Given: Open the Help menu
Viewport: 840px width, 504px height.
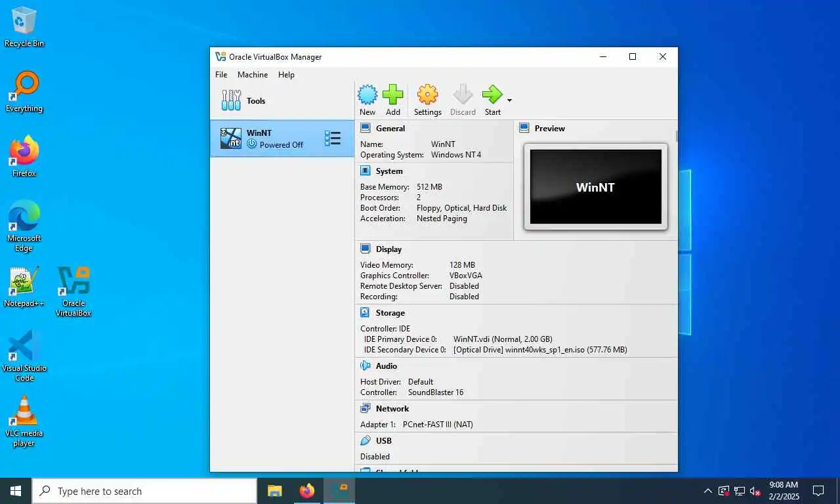Looking at the screenshot, I should click(x=286, y=75).
